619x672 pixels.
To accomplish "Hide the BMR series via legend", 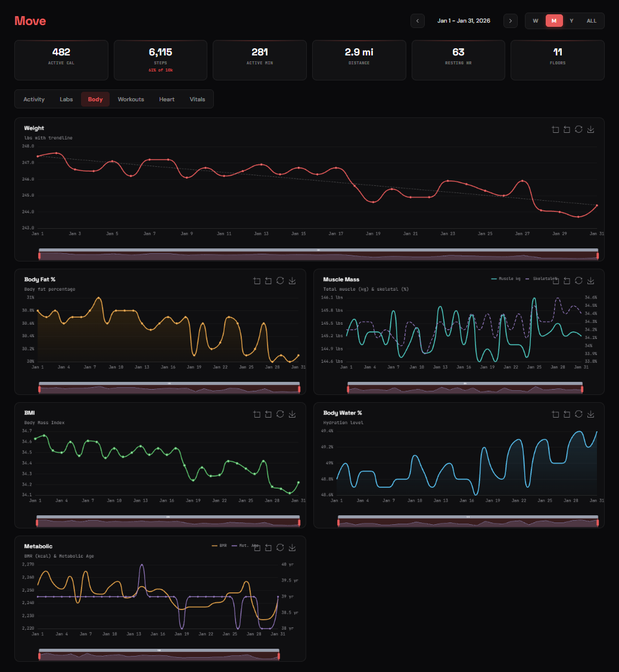I will (x=219, y=545).
